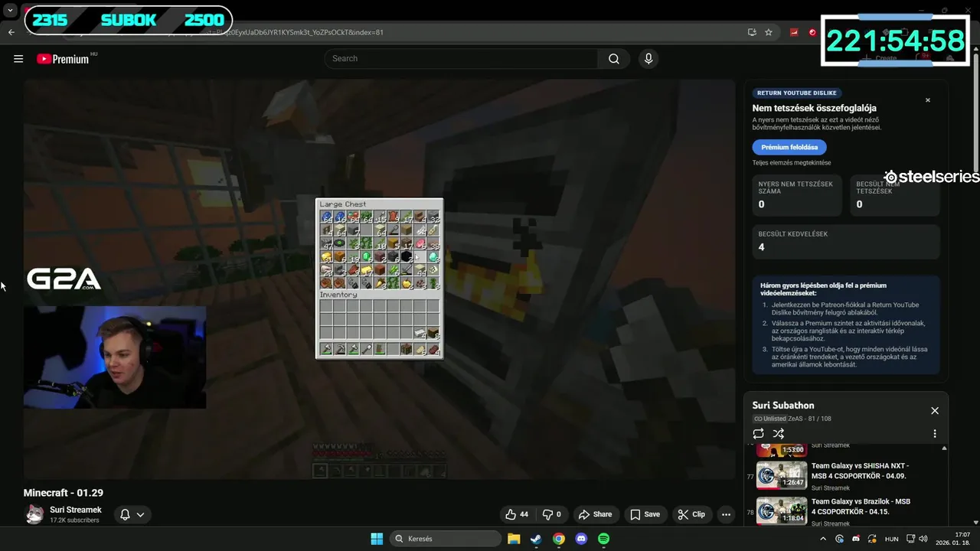Toggle playlist loop
Image resolution: width=980 pixels, height=551 pixels.
pos(758,434)
